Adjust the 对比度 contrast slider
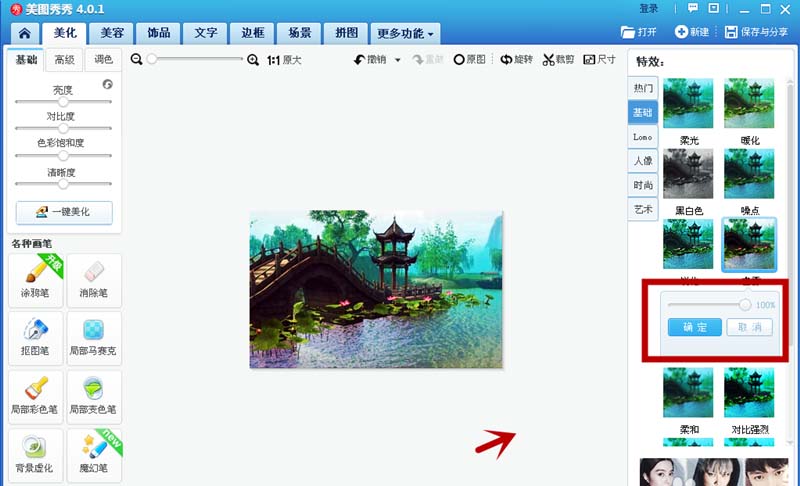800x486 pixels. point(63,128)
